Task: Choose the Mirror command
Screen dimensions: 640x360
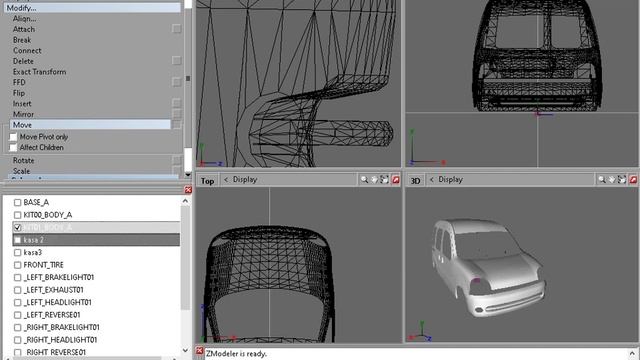Action: coord(23,114)
